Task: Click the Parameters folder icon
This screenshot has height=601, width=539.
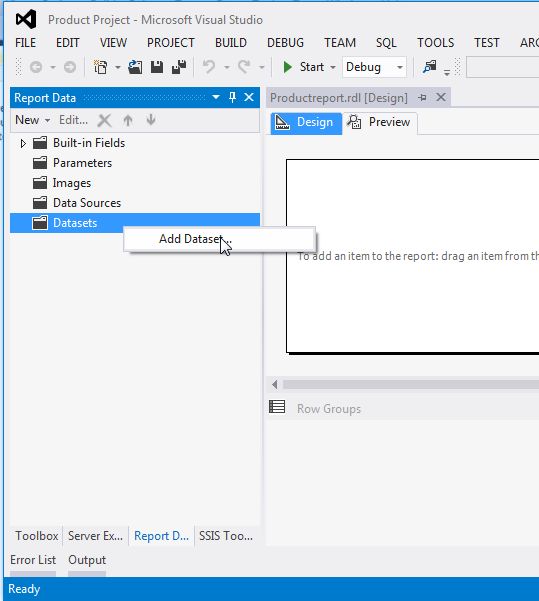Action: (40, 163)
